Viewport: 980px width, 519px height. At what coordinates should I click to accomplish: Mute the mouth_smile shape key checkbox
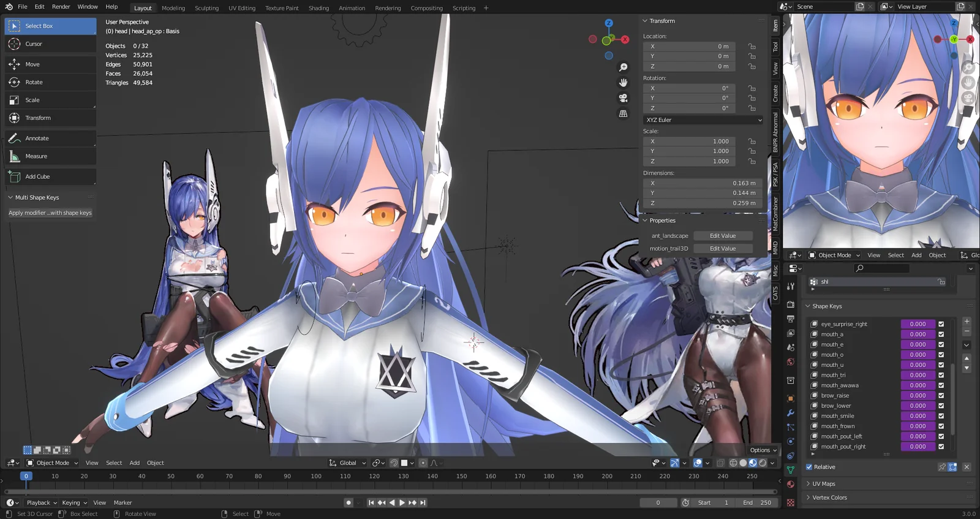click(x=941, y=416)
